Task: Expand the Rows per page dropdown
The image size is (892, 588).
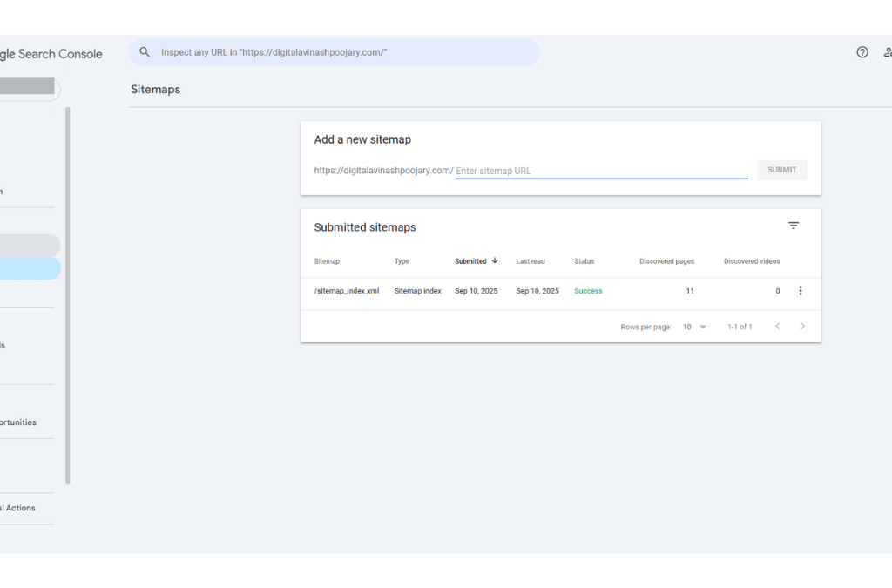Action: point(694,327)
